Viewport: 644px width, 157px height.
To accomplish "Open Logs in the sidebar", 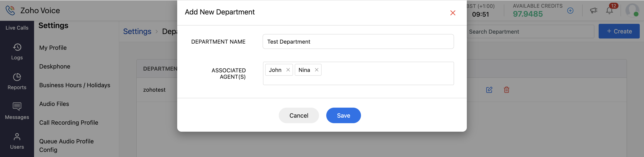I will click(17, 52).
